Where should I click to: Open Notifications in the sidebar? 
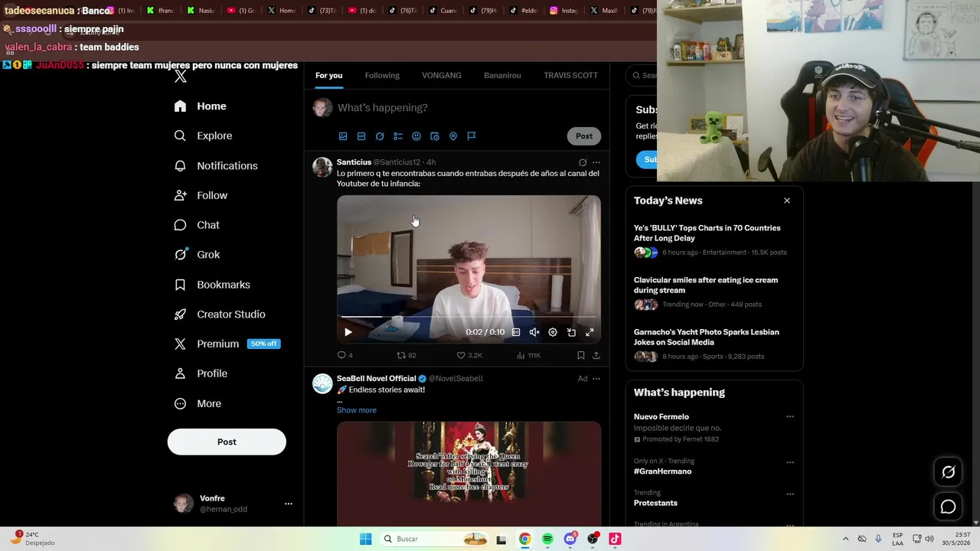pos(216,165)
